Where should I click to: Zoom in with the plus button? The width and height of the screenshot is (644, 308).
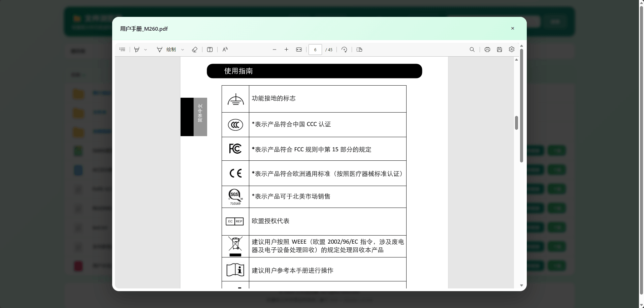(x=286, y=50)
